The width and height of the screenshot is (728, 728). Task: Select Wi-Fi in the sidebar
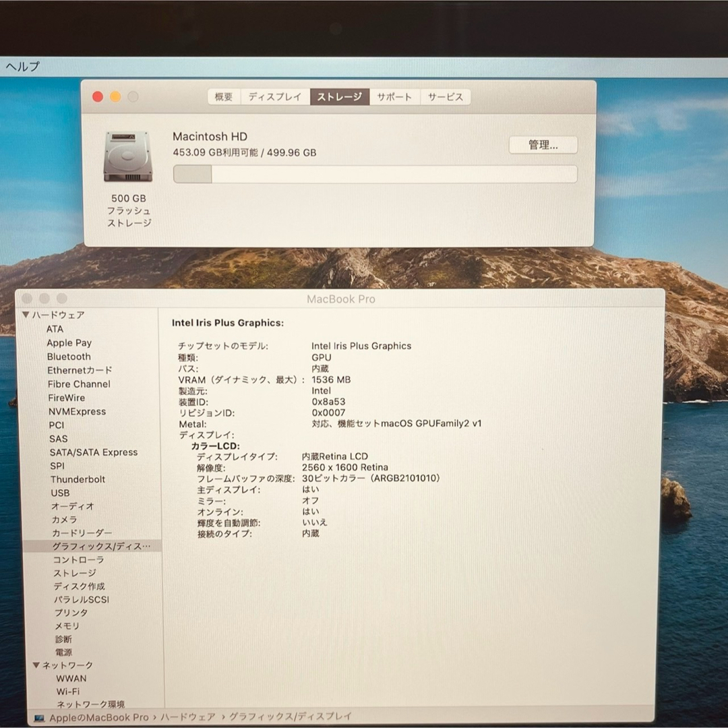tap(68, 692)
